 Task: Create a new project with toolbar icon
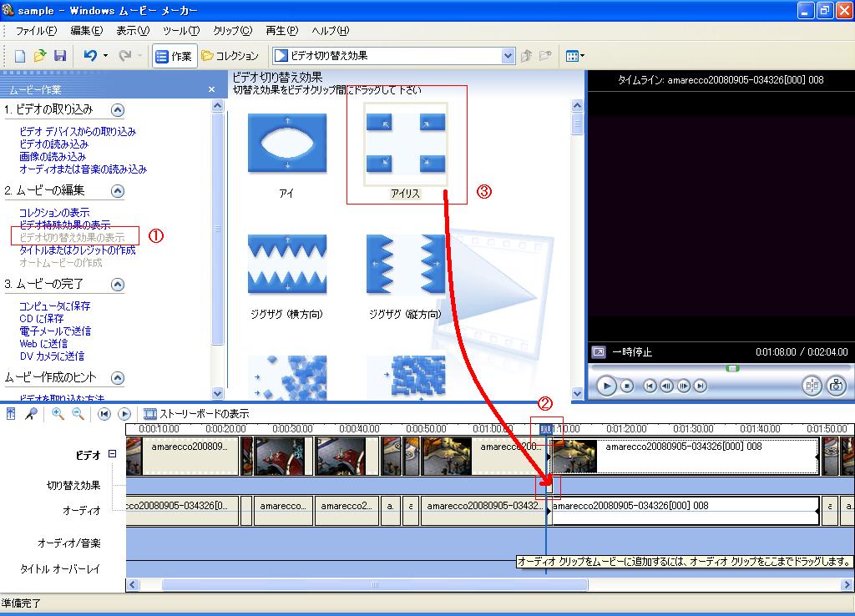(20, 56)
